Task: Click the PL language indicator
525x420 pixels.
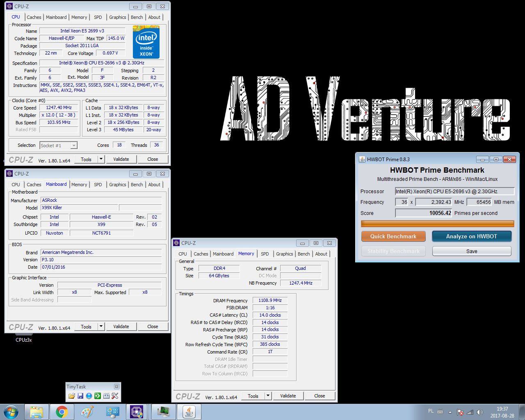Action: [431, 411]
